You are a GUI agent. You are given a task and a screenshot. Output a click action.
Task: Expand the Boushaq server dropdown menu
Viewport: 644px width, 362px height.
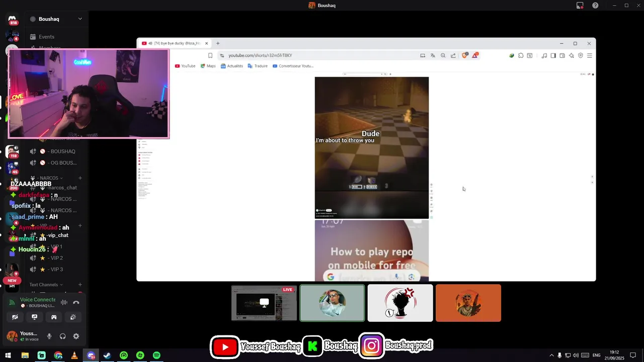click(80, 19)
